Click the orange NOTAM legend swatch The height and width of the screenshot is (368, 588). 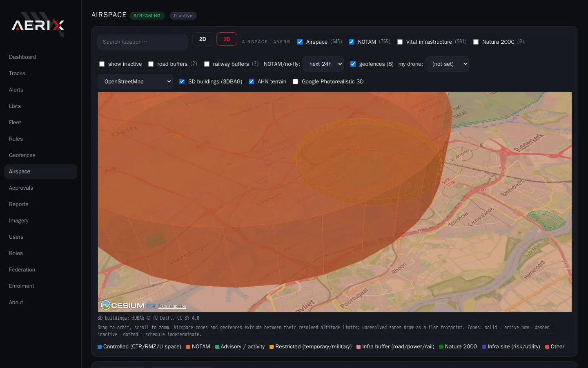(x=188, y=347)
